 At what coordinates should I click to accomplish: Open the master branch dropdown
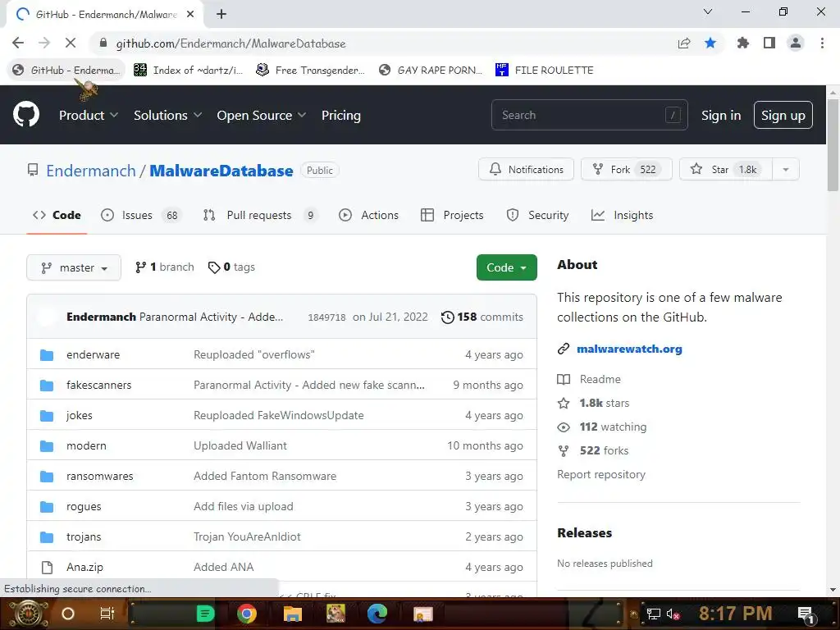(x=74, y=267)
